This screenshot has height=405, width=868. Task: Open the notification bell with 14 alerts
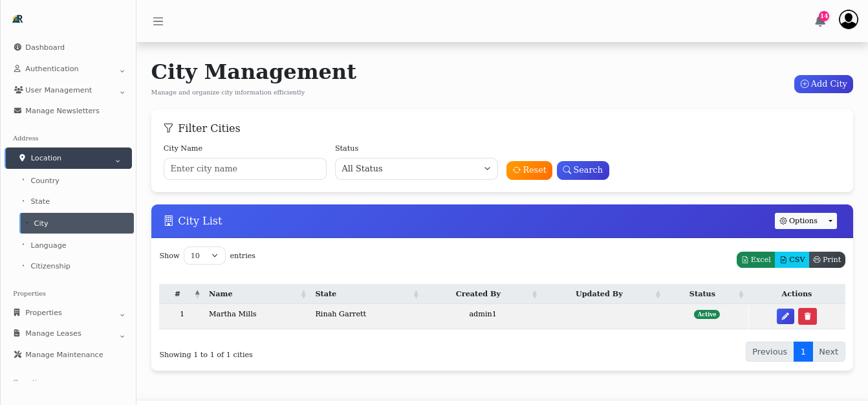pos(819,21)
